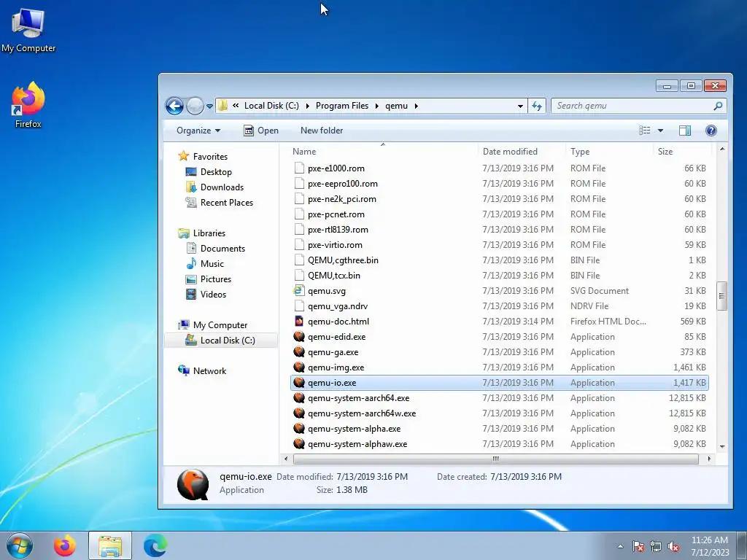Open the Organize menu
Screen dimensions: 747x560
point(198,131)
